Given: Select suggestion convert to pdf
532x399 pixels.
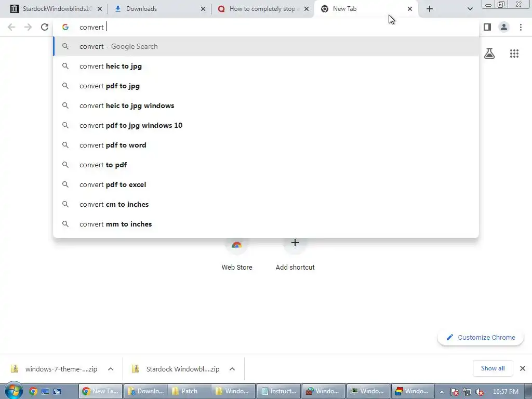Looking at the screenshot, I should 266,165.
